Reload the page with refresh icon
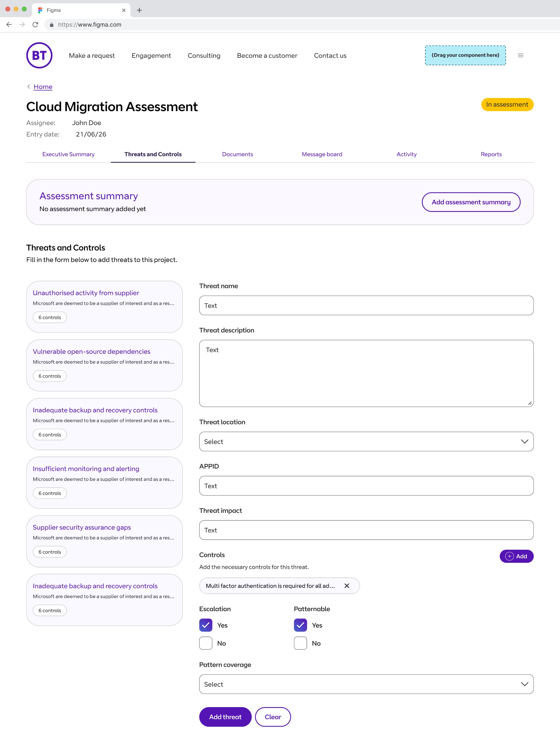This screenshot has width=560, height=753. pos(35,24)
